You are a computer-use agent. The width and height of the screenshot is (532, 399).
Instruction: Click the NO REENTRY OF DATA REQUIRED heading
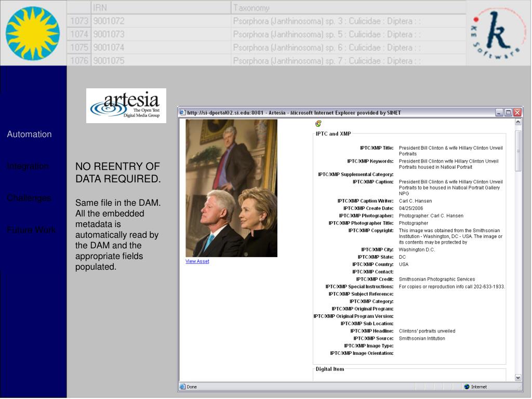pos(118,172)
